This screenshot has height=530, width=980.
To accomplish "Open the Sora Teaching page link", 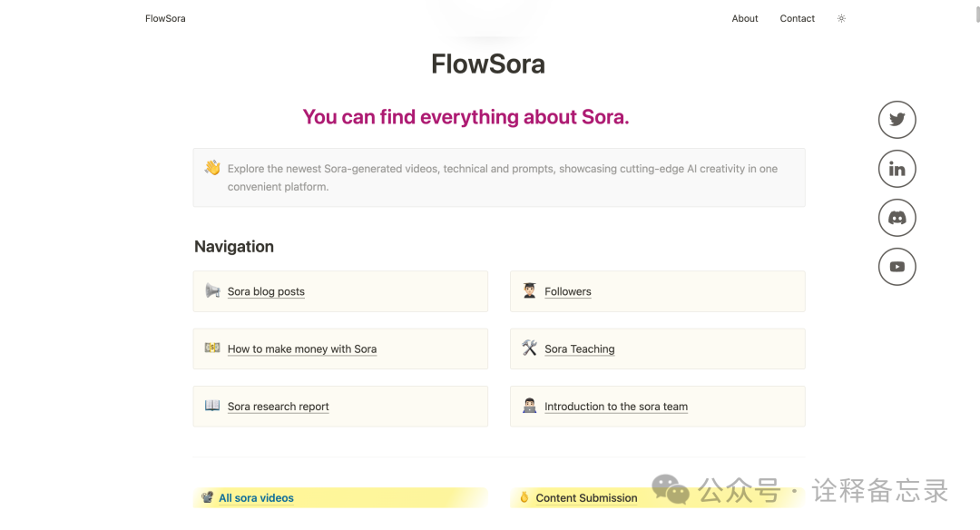I will click(x=580, y=348).
